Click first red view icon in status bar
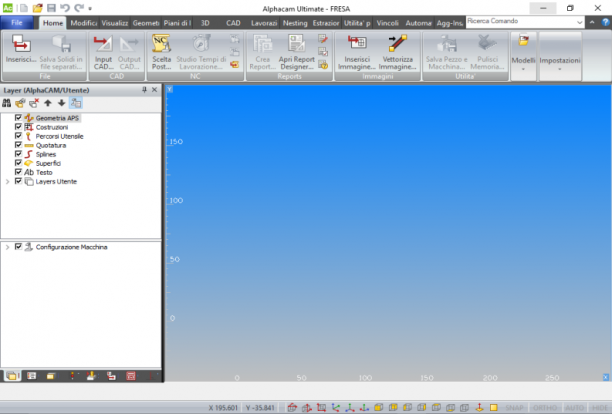This screenshot has height=414, width=612. [x=292, y=408]
